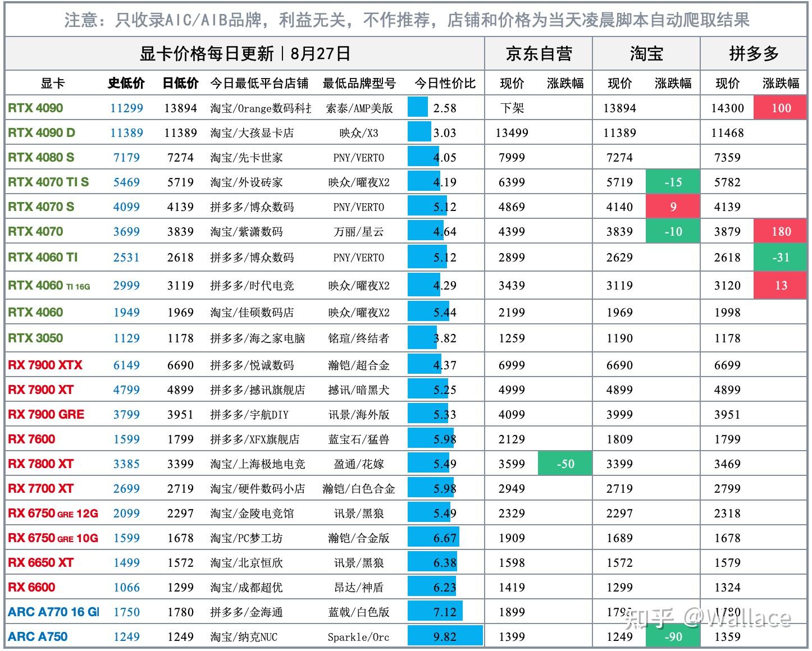Select the RTX 4090 D card name

click(42, 133)
